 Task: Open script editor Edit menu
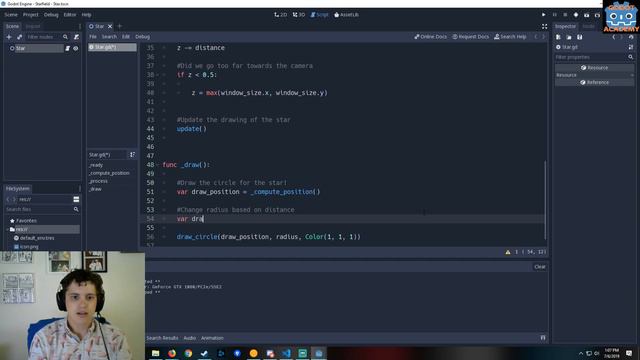[x=126, y=37]
